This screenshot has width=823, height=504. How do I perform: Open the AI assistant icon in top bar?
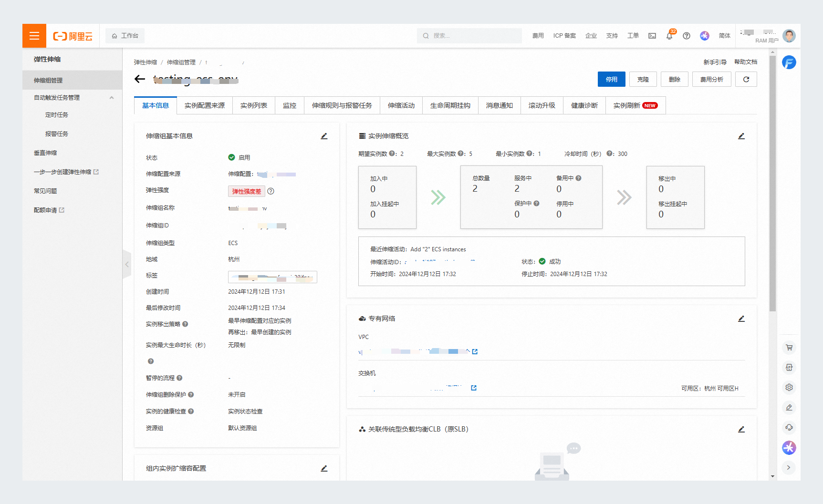[705, 36]
